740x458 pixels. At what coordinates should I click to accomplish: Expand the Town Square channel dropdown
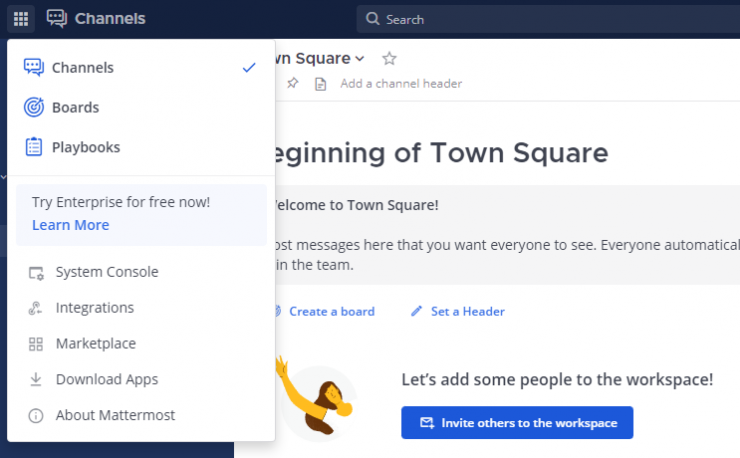click(x=360, y=59)
